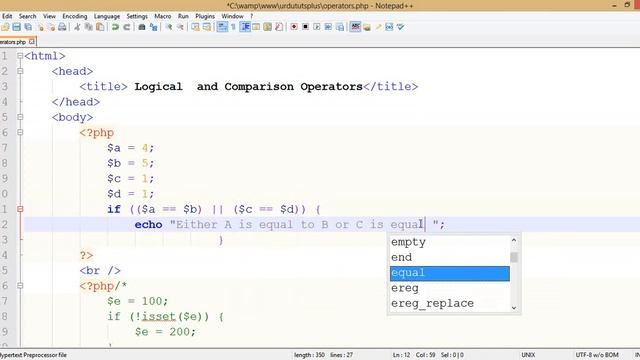Click the Paste clipboard icon
Screen dimensions: 640x360
(100, 27)
